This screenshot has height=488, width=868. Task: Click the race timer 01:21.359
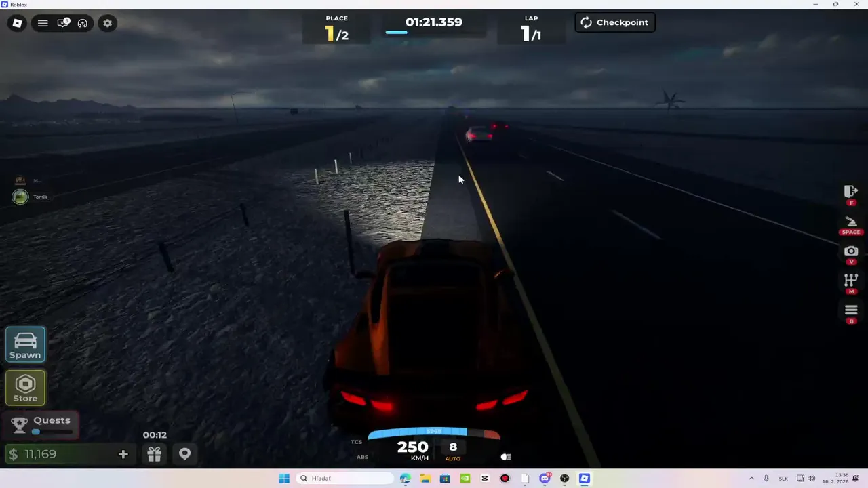coord(434,22)
